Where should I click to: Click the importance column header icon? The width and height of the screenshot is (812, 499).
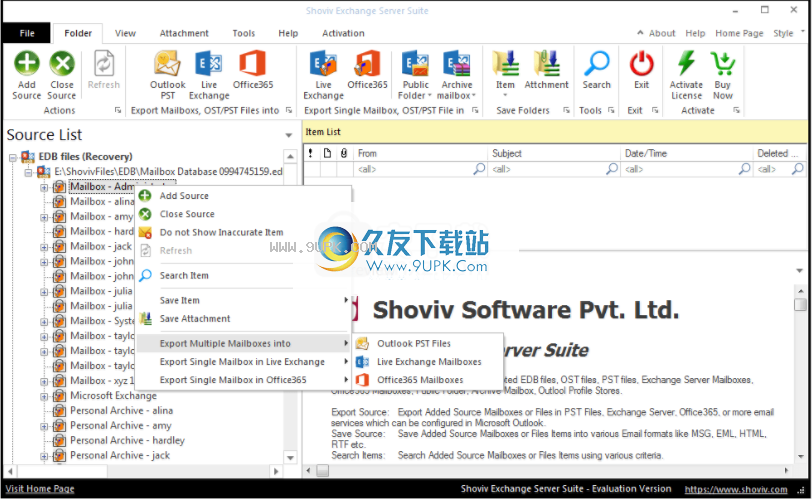point(310,153)
